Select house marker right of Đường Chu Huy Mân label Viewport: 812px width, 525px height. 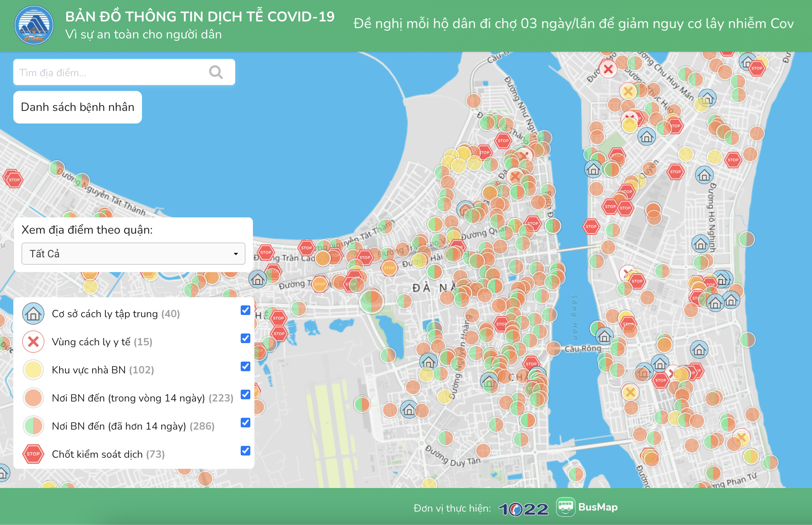coord(707,98)
